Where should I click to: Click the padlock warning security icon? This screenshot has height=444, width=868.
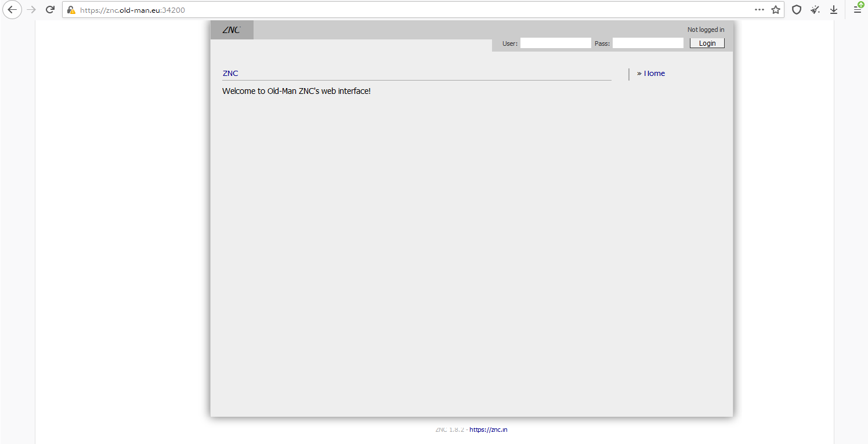point(71,10)
